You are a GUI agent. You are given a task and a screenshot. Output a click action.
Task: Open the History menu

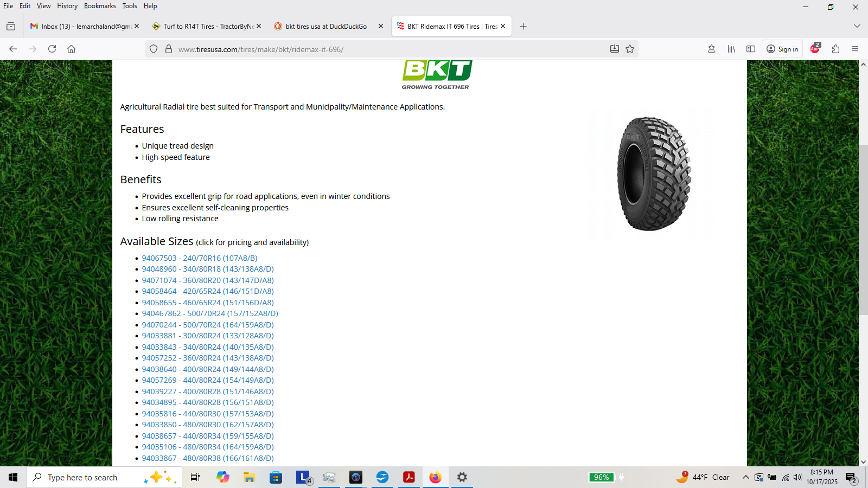coord(67,6)
